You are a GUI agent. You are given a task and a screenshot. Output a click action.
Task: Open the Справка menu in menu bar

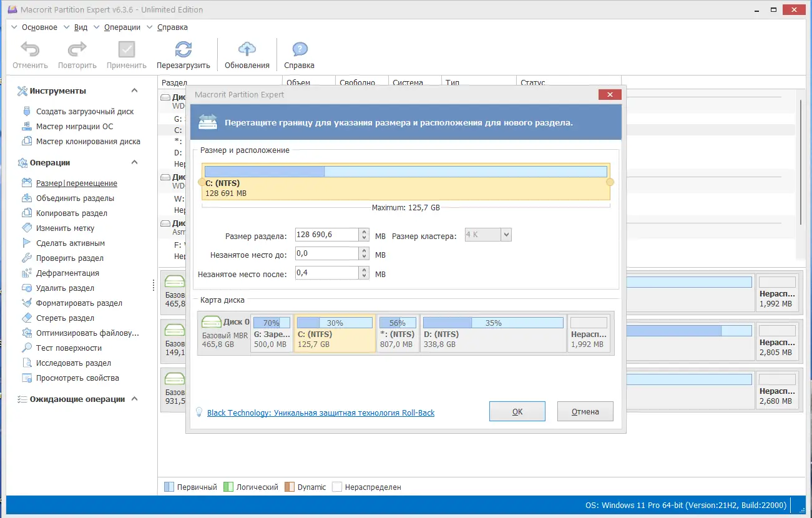[172, 27]
